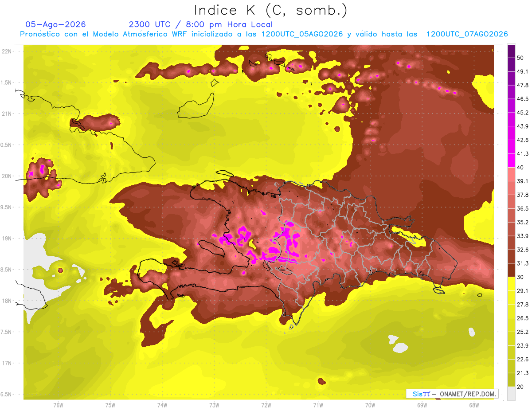Viewport: 532px width, 411px height.
Task: Pick the dark purple swatch above 50
Action: pyautogui.click(x=511, y=51)
